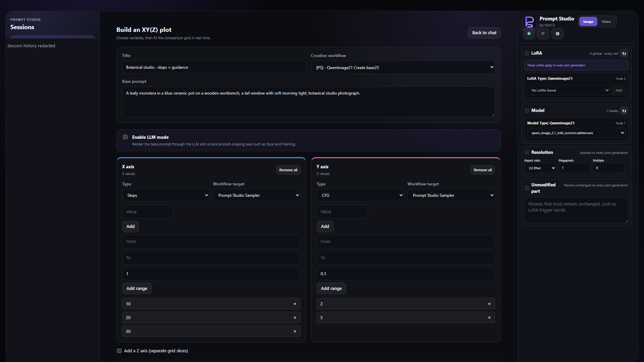The image size is (644, 362).
Task: Open the Creation workflow dropdown
Action: (403, 67)
